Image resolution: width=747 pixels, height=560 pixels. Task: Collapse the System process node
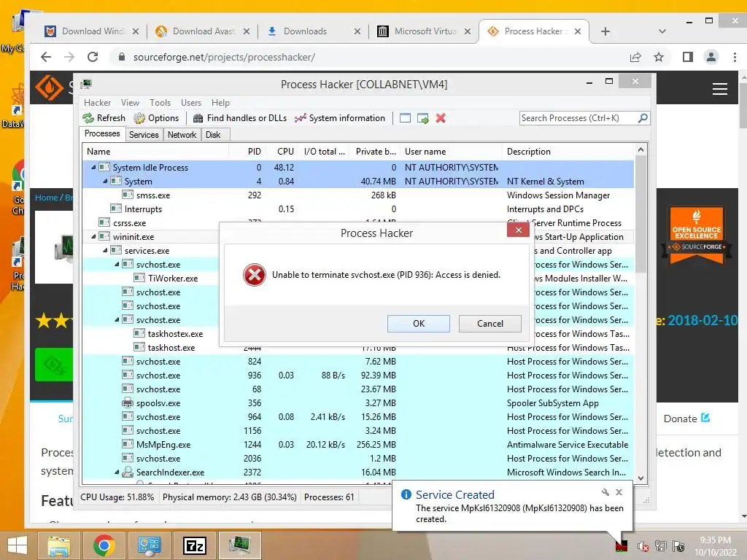pos(105,181)
